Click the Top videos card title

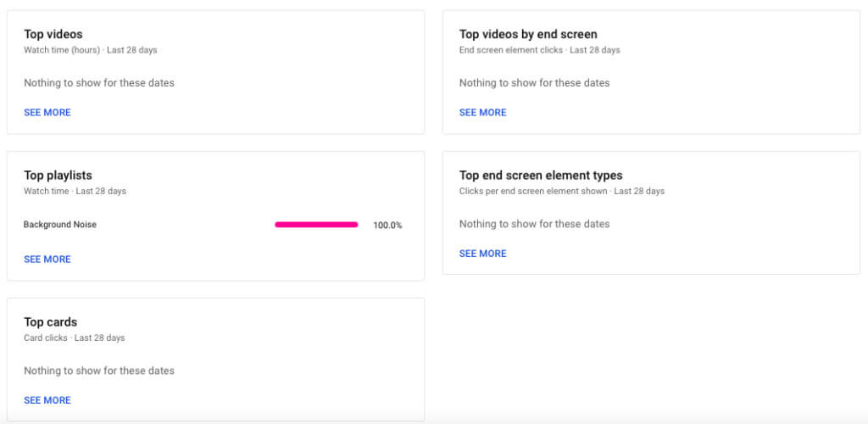tap(53, 35)
